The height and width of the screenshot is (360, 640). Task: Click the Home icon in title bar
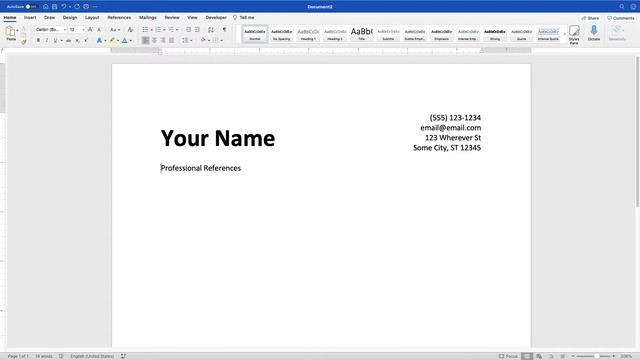click(46, 7)
